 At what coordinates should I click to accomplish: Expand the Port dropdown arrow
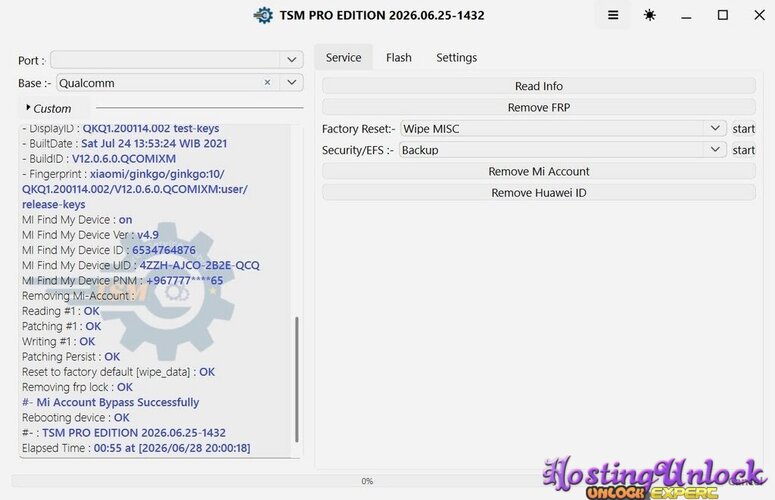pyautogui.click(x=292, y=60)
